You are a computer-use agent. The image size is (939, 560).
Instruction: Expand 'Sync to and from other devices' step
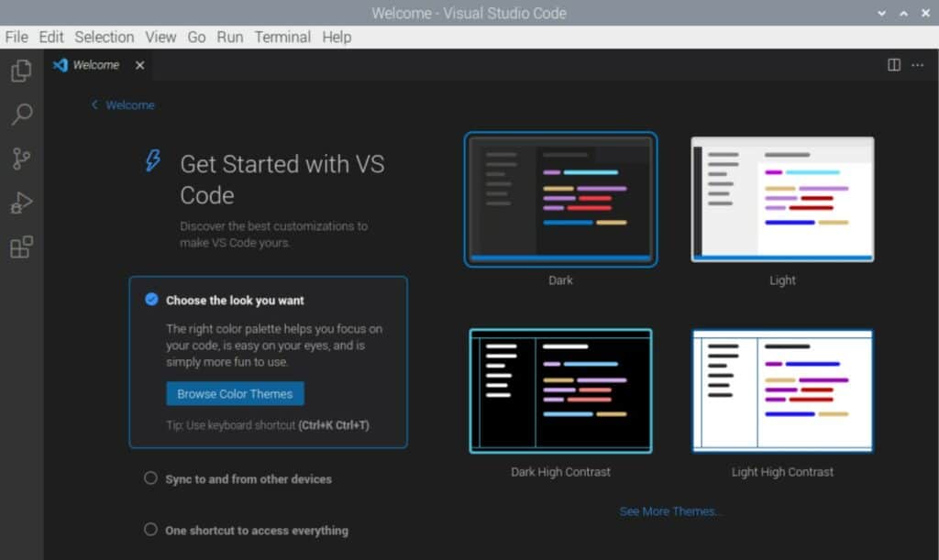[x=249, y=479]
